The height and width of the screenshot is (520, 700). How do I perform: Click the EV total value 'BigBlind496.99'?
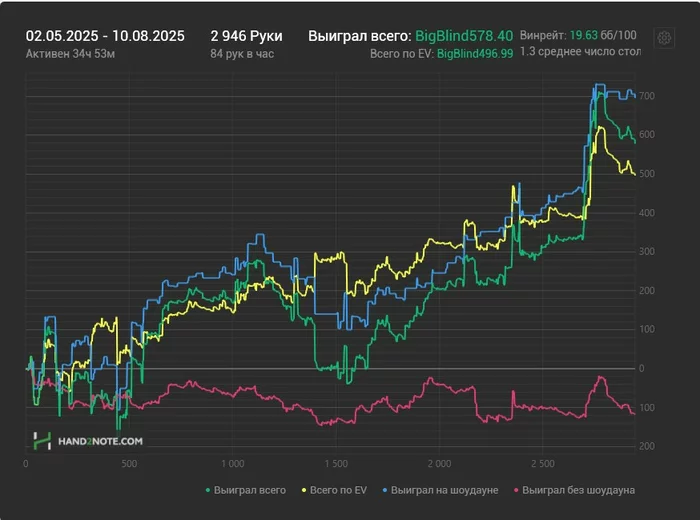coord(475,54)
